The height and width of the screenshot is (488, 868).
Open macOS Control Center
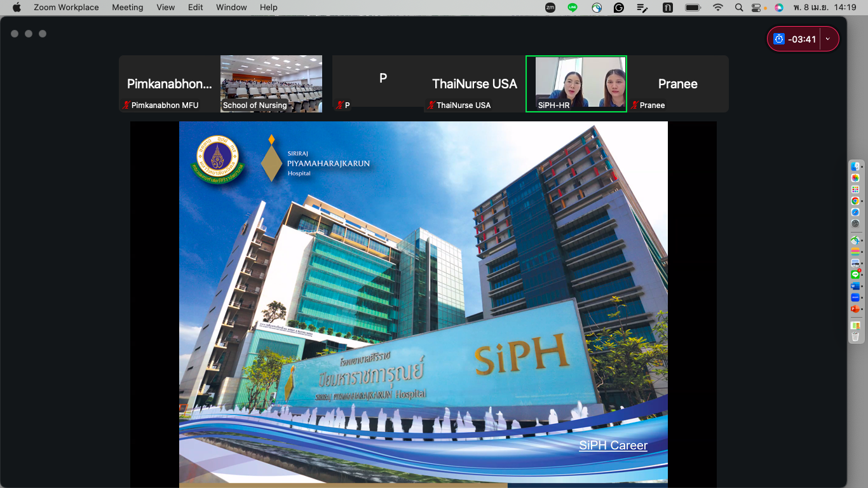coord(756,8)
